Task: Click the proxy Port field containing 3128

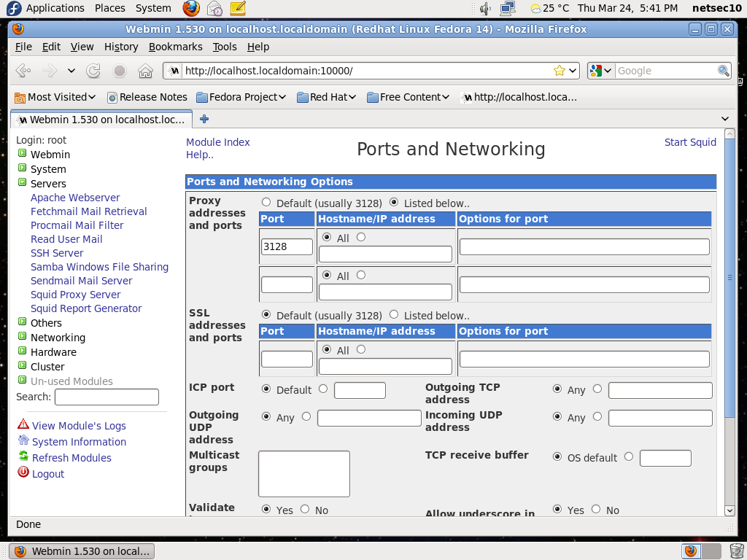Action: click(x=287, y=246)
